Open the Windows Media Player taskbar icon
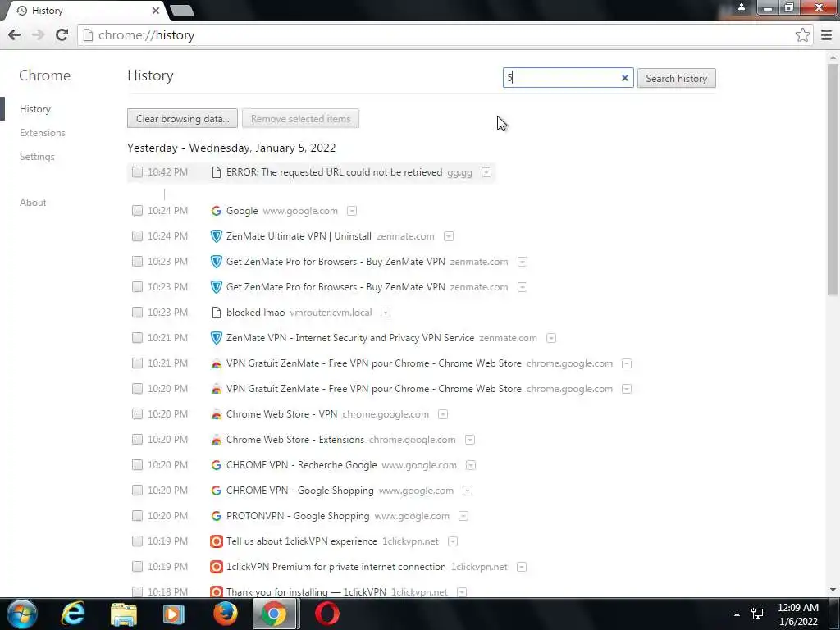Image resolution: width=840 pixels, height=630 pixels. tap(174, 614)
